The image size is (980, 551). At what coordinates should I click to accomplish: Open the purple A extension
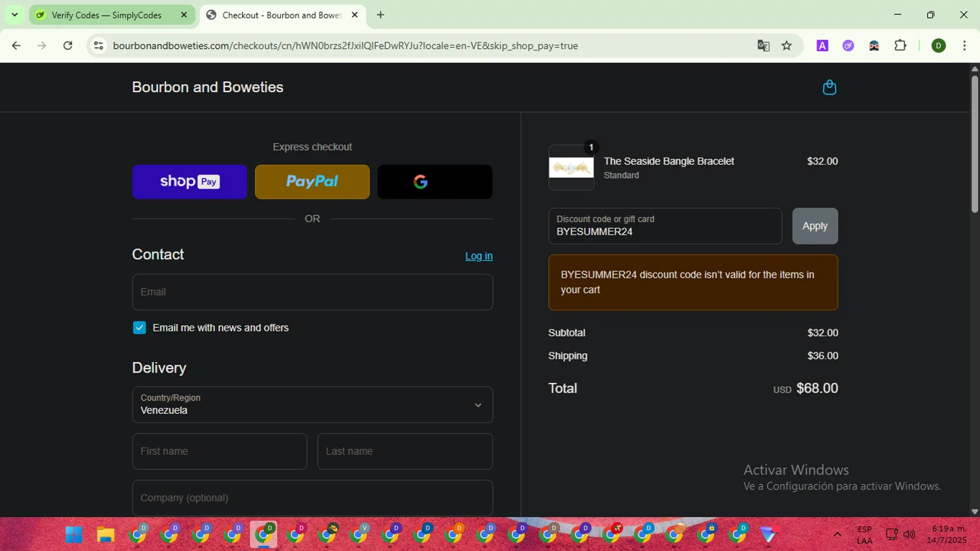[x=823, y=46]
